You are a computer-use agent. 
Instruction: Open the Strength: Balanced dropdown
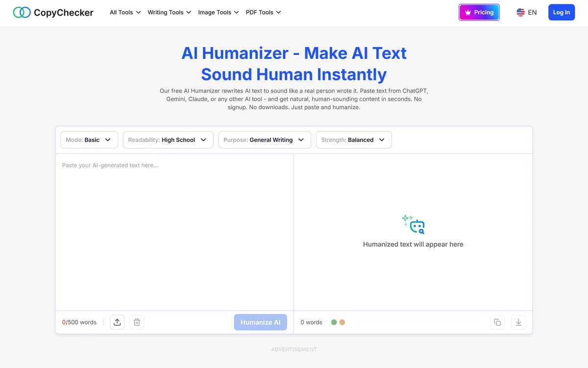coord(354,140)
